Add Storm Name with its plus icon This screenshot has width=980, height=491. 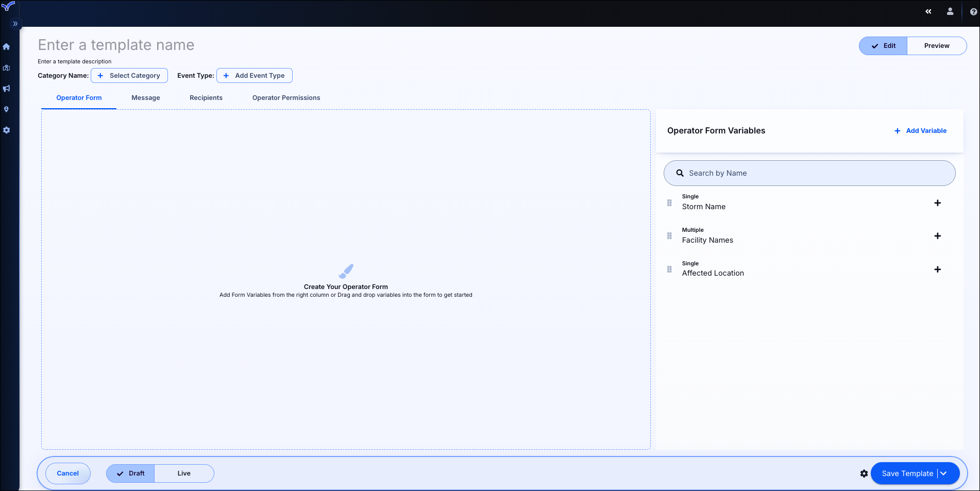coord(938,203)
